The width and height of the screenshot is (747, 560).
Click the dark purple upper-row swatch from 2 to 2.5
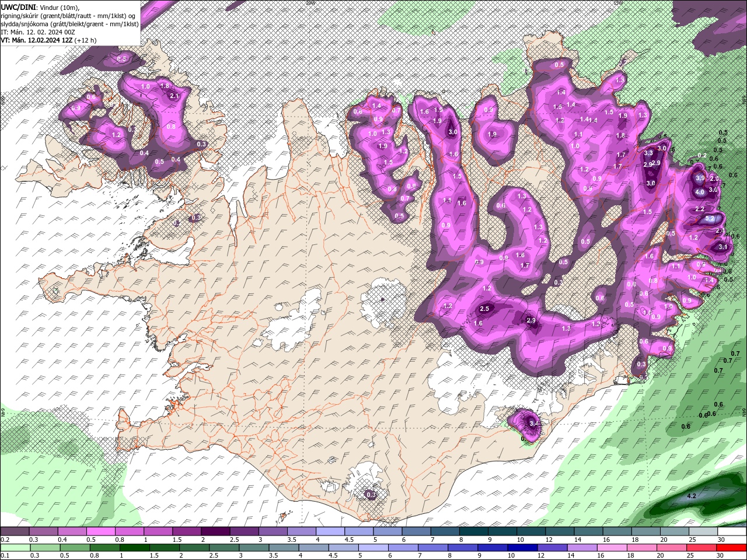215,531
